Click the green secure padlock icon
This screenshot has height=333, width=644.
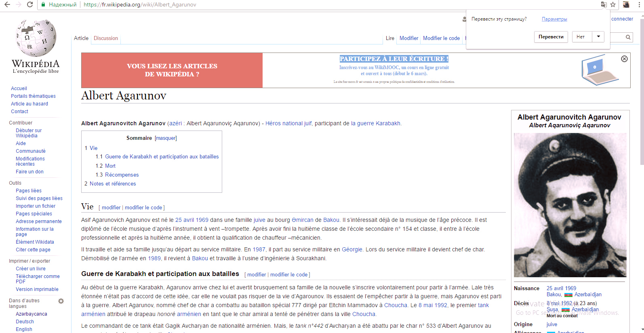click(43, 5)
